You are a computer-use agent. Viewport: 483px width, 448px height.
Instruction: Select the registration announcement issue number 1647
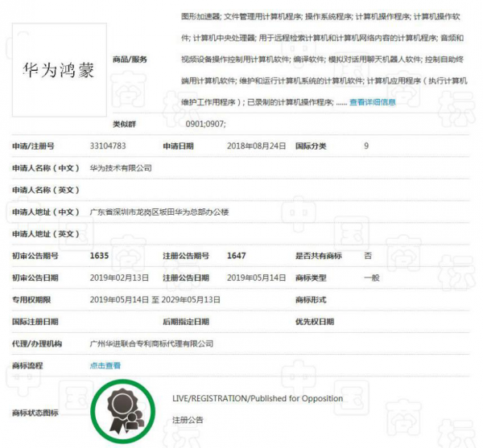click(237, 256)
